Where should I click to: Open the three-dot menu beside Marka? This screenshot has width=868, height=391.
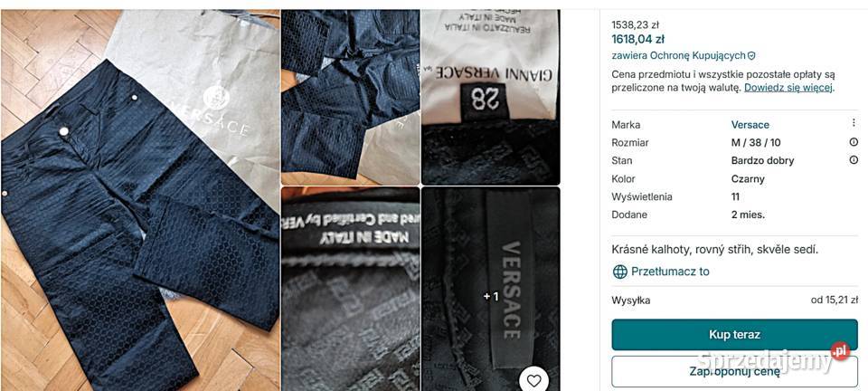point(854,123)
